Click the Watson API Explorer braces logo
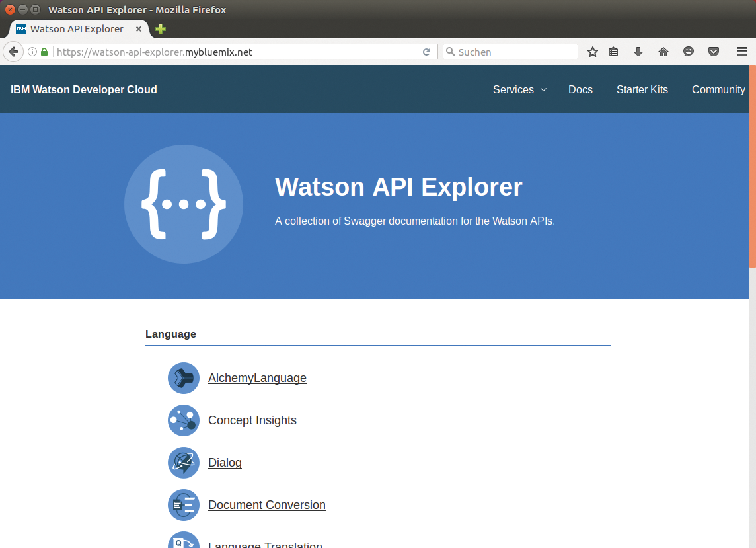Viewport: 756px width, 548px height. [183, 204]
